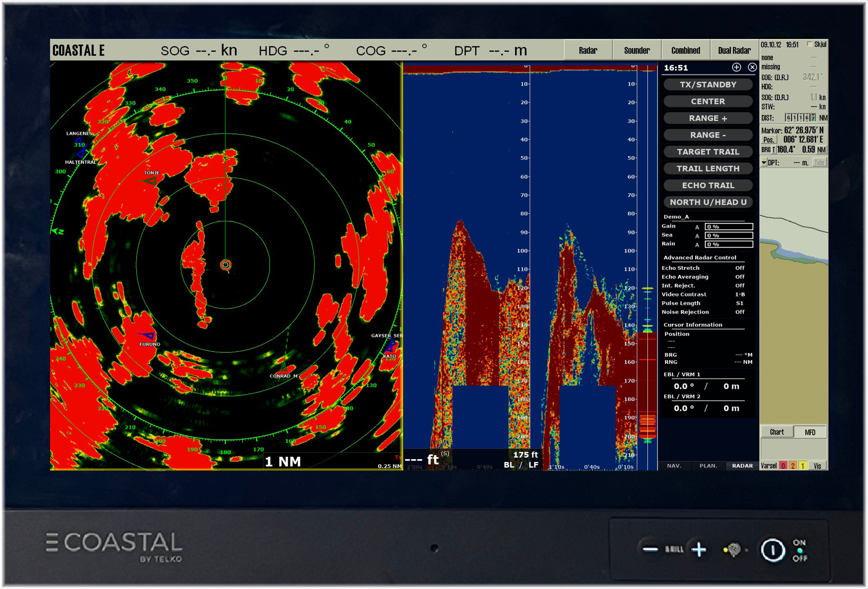Dismiss the radar control panel with the X icon
Screen dimensions: 868x589
(x=753, y=68)
